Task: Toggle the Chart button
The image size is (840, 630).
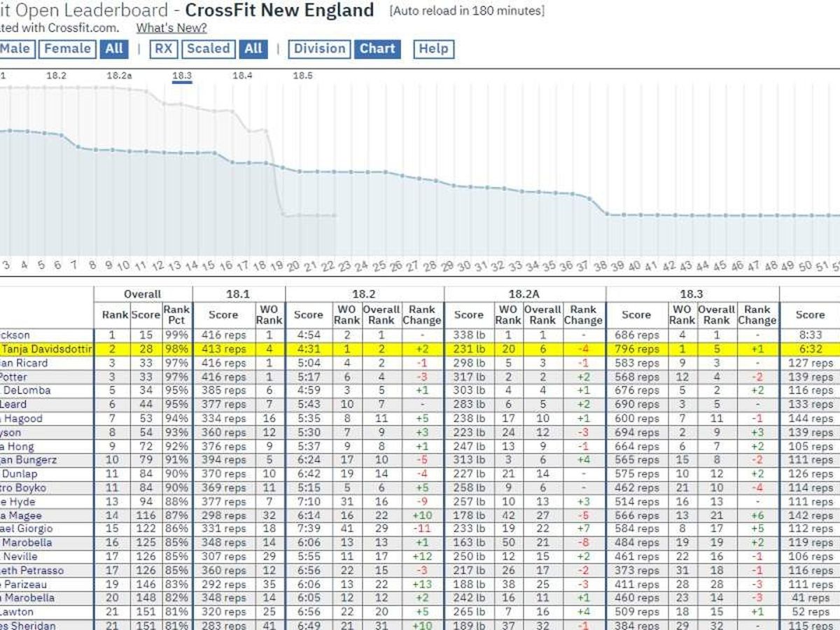Action: pyautogui.click(x=377, y=49)
